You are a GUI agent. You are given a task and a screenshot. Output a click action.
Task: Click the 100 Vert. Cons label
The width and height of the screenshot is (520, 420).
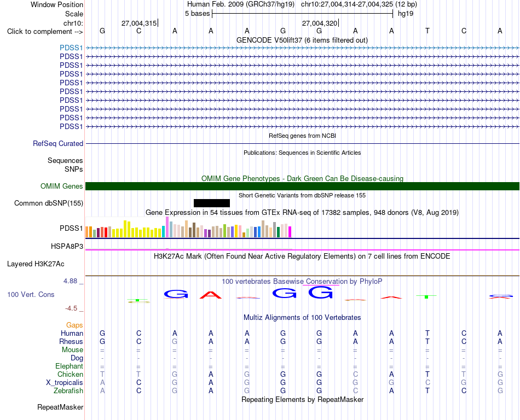31,294
